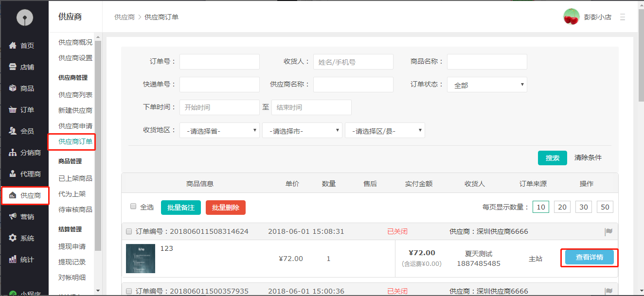Click the home icon labeled 首页
Viewport: 644px width, 296px height.
coord(13,46)
